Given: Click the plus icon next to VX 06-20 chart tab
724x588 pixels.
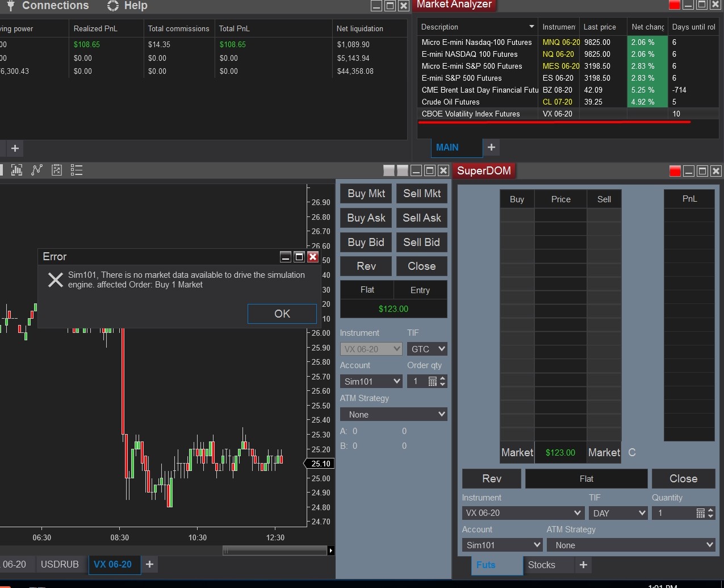Looking at the screenshot, I should coord(149,565).
